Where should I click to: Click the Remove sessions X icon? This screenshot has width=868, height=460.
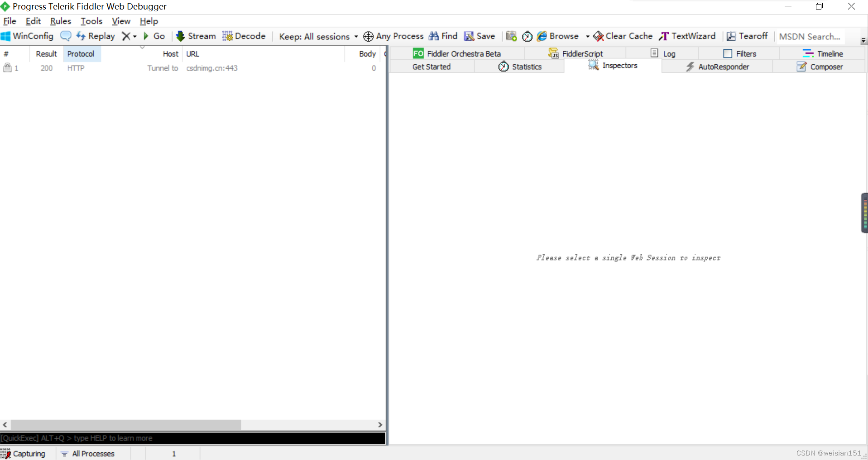click(x=126, y=36)
